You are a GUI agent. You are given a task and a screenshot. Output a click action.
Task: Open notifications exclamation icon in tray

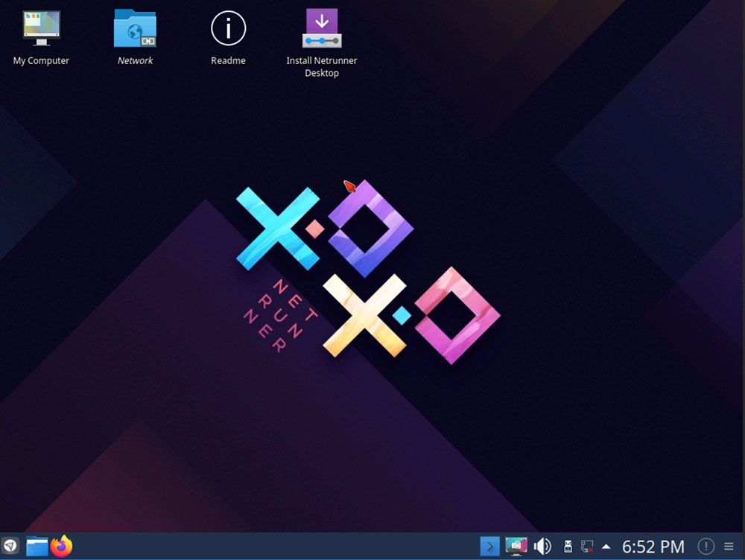pos(706,547)
